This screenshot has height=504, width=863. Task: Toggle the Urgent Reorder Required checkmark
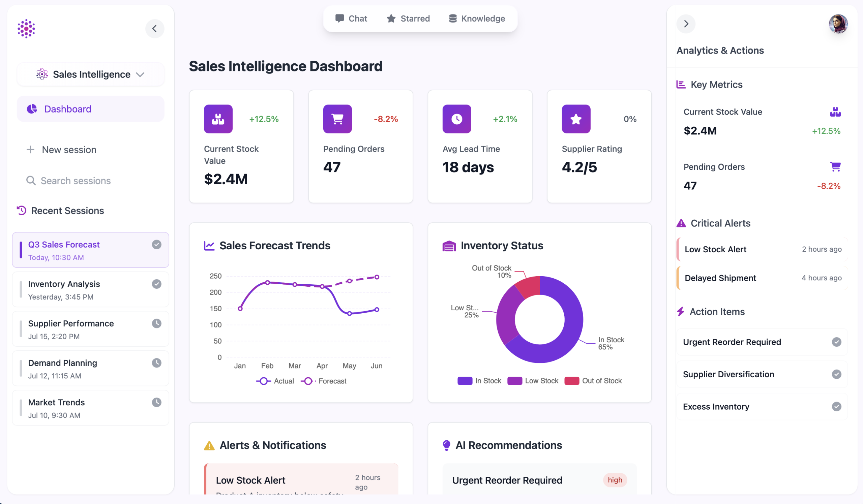point(836,342)
